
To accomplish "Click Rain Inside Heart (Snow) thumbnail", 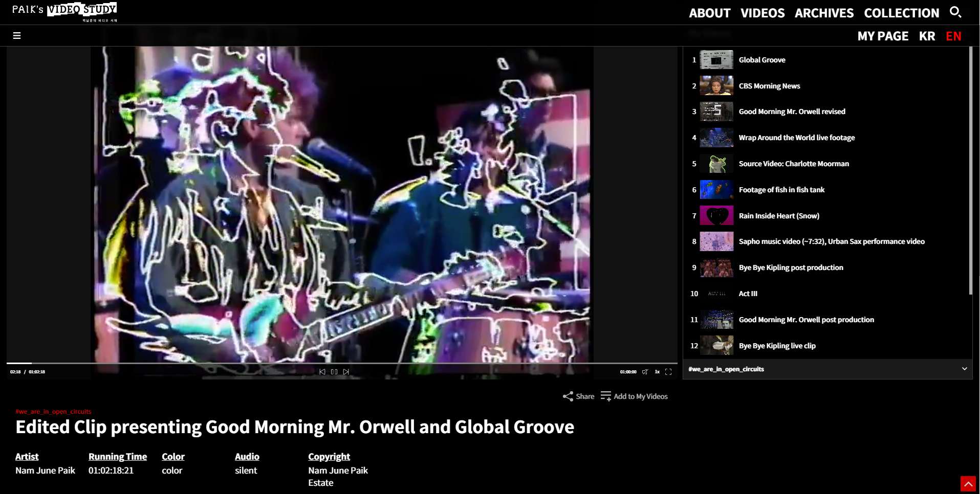I will 716,216.
